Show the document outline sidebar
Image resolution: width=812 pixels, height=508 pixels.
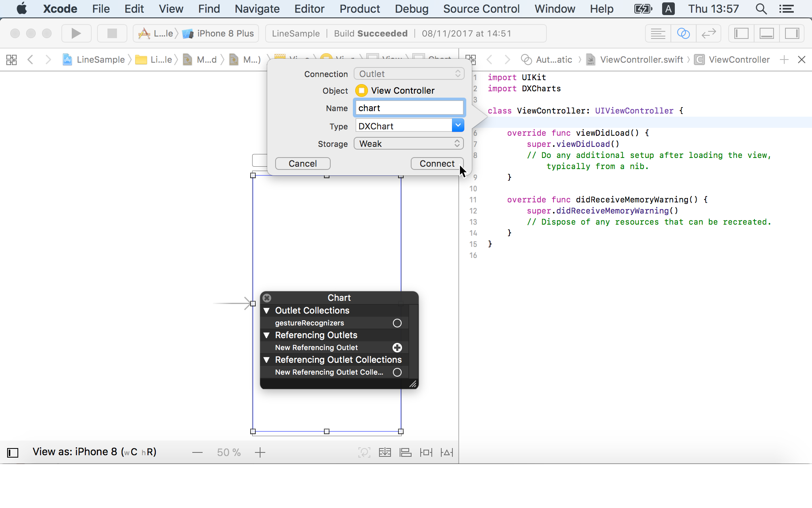13,452
